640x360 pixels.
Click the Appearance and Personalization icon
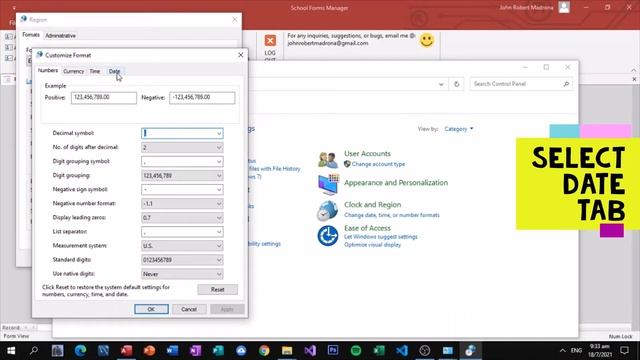click(x=328, y=184)
